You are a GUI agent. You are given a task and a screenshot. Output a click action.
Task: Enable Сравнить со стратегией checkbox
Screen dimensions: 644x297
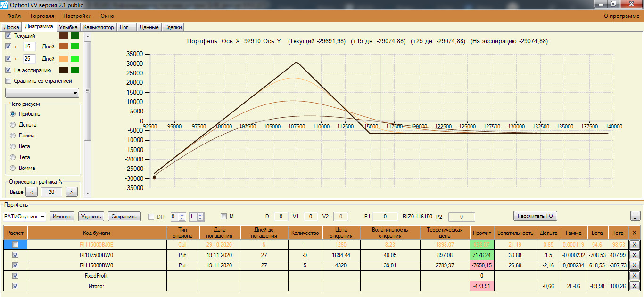pos(8,81)
